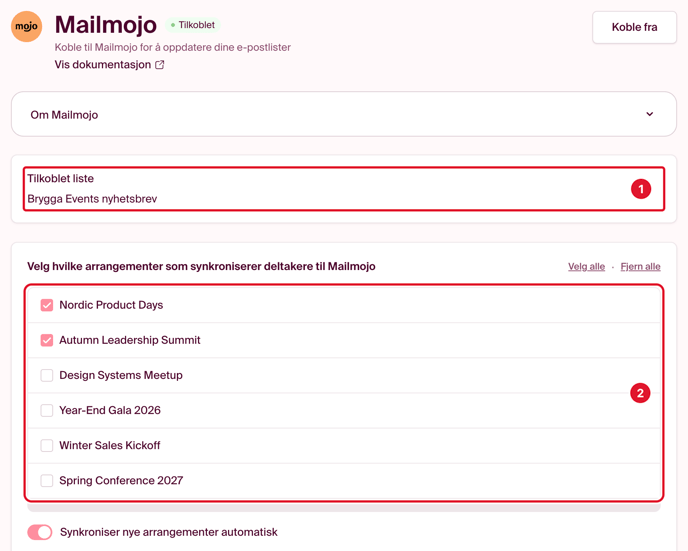Click Koble til Mailmojo description text
The width and height of the screenshot is (688, 551).
[172, 47]
